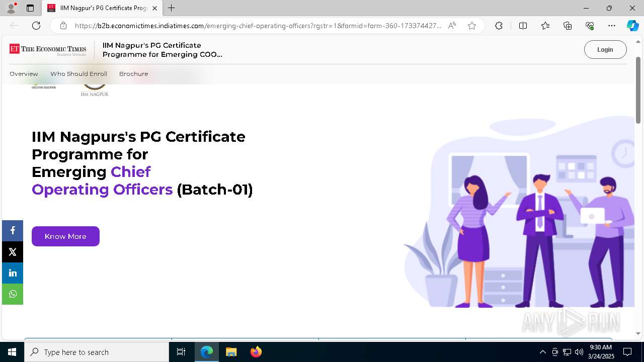
Task: Go back to previous page
Action: coord(14,26)
